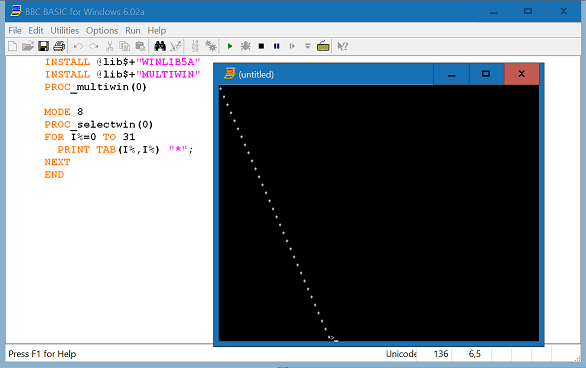
Task: Click the 136 value in the status bar
Action: click(441, 354)
